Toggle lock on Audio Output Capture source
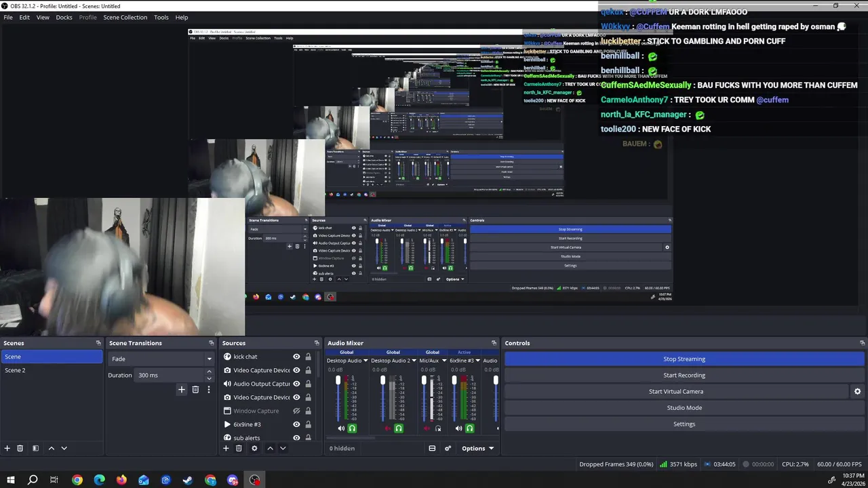Image resolution: width=868 pixels, height=488 pixels. 308,384
